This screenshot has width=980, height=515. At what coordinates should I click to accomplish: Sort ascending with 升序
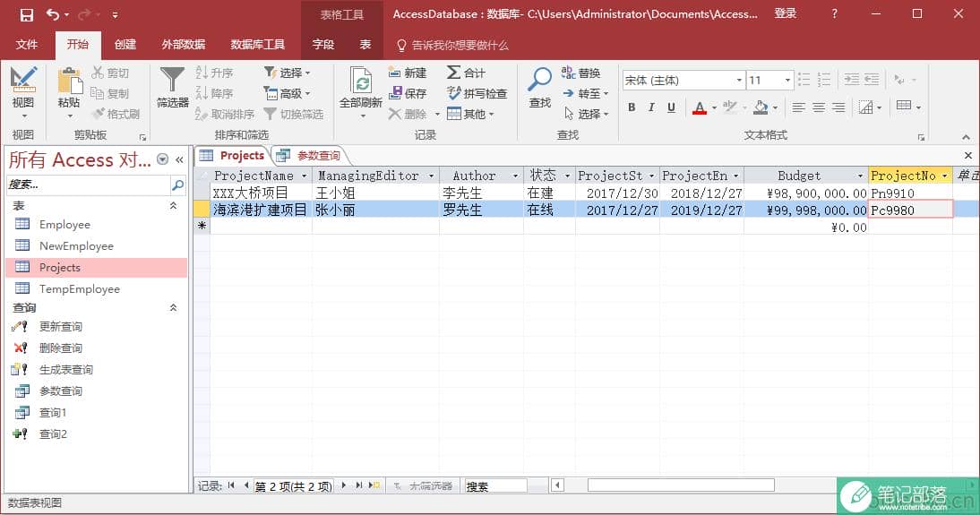pyautogui.click(x=214, y=73)
